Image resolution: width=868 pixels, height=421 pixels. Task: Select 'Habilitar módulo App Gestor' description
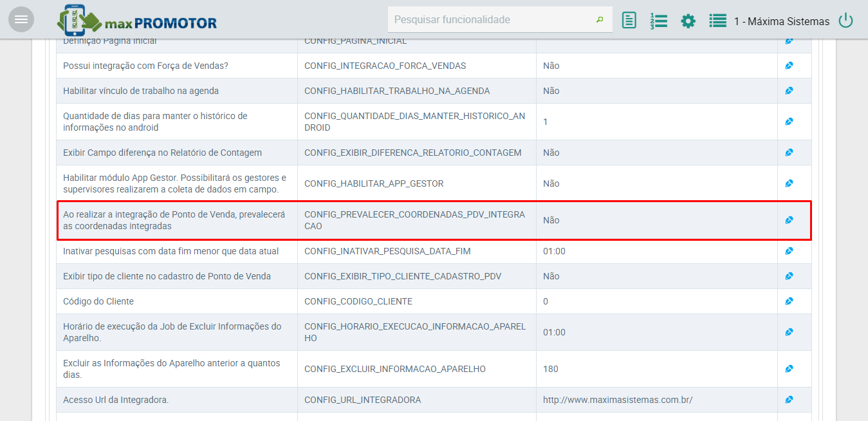(x=174, y=183)
